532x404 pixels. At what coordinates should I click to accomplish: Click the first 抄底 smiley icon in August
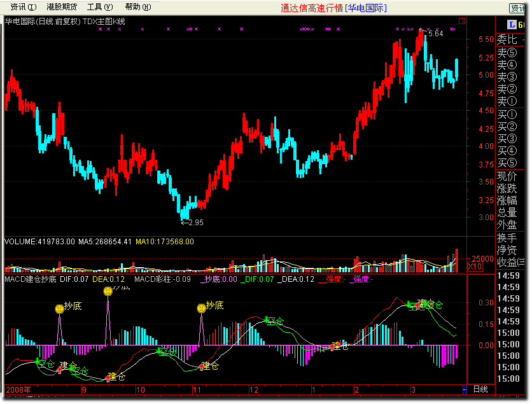tap(59, 309)
